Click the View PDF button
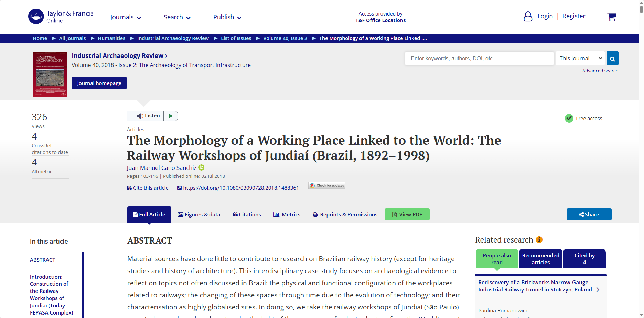 click(x=407, y=215)
